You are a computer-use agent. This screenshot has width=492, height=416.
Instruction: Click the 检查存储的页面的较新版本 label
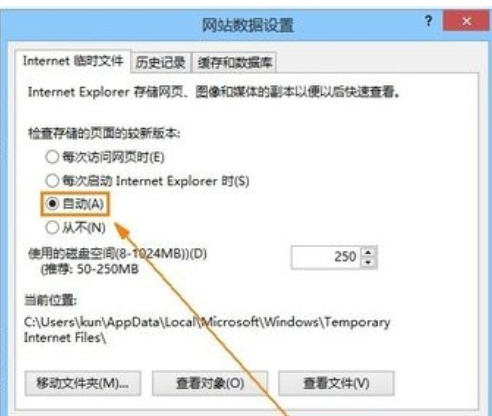click(x=104, y=133)
